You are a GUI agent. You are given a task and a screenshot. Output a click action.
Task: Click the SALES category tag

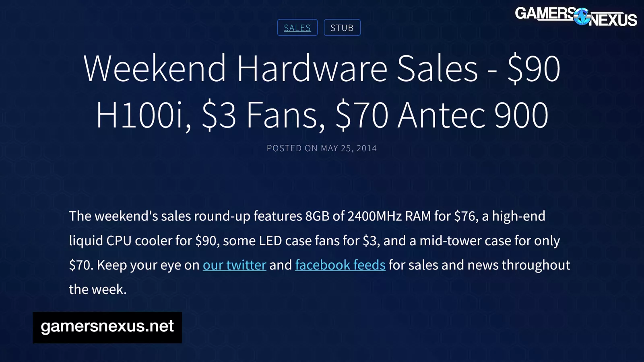297,28
